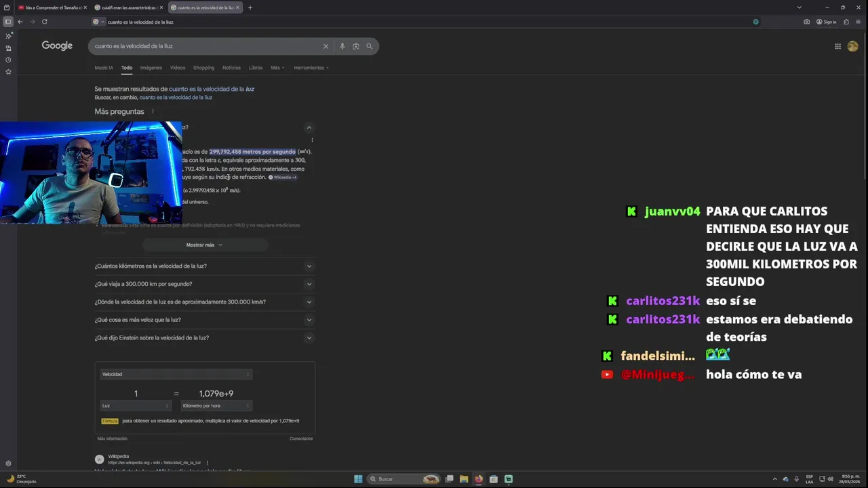Screen dimensions: 868x488
Task: Expand '¿Qué viaja a 300.000 km por segundo?'
Action: tap(204, 284)
